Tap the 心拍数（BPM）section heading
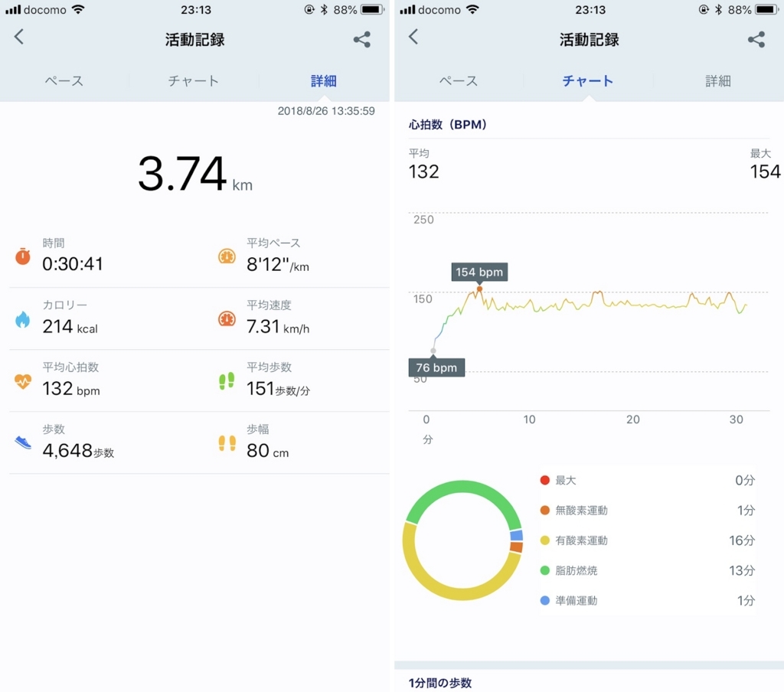 pyautogui.click(x=447, y=125)
